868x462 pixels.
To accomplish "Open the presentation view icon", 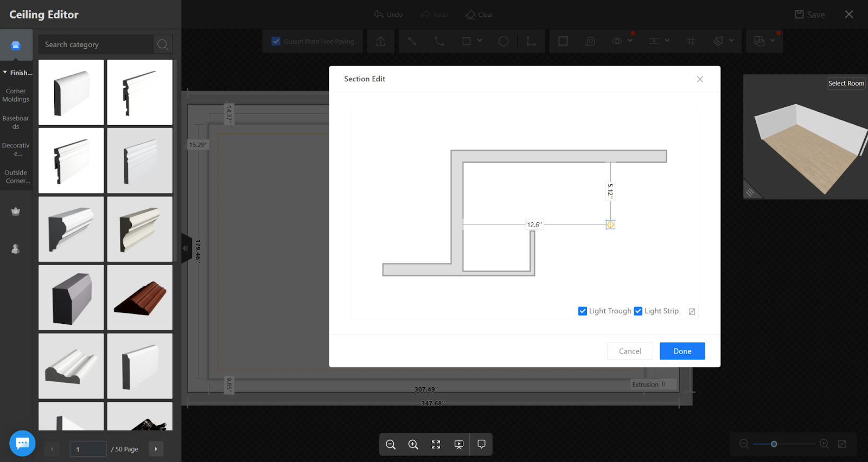I will click(x=459, y=445).
